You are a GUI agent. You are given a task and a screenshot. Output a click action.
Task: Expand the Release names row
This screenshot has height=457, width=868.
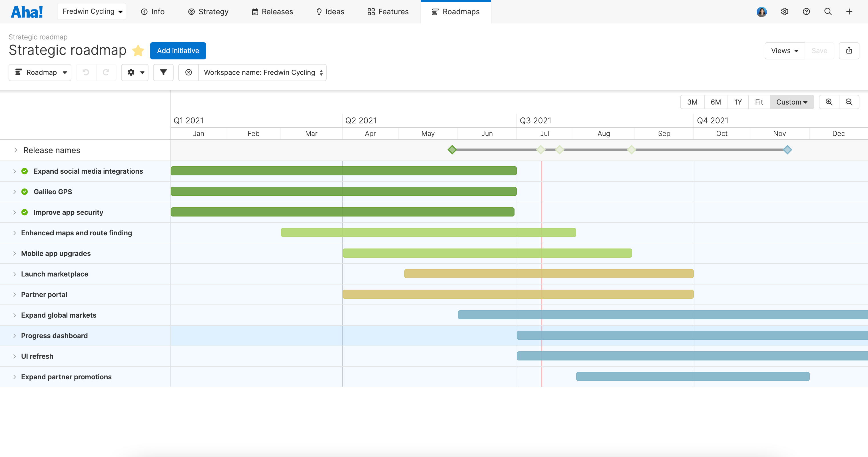point(15,150)
